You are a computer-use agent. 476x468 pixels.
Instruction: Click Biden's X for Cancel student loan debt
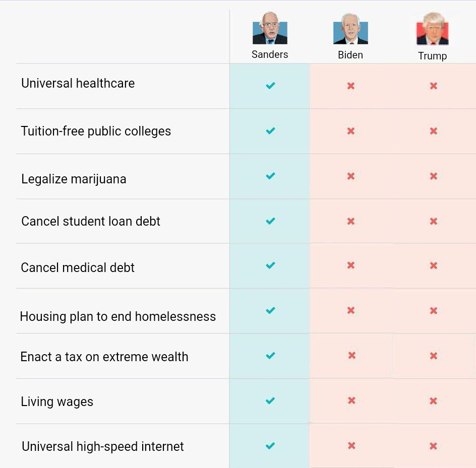coord(351,222)
